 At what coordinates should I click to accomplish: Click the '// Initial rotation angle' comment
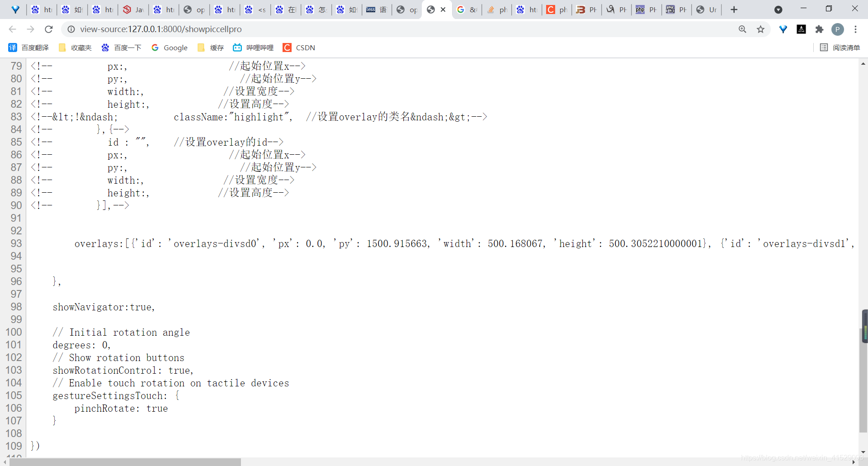121,333
